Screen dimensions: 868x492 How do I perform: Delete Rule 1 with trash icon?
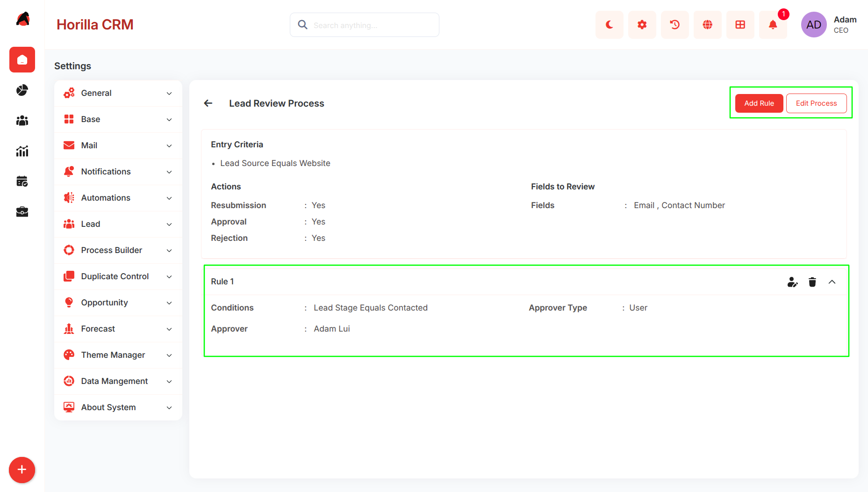pos(812,282)
